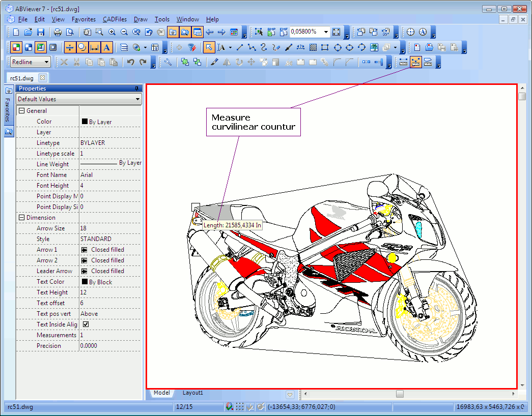Click the area measure ruler icon
532x416 pixels.
[x=428, y=62]
